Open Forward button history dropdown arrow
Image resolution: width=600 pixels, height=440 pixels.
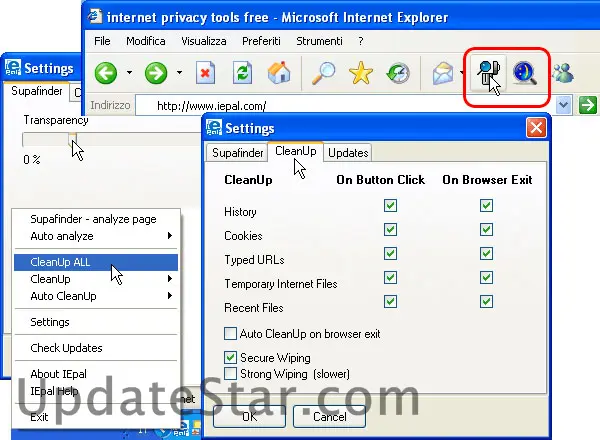click(x=179, y=72)
